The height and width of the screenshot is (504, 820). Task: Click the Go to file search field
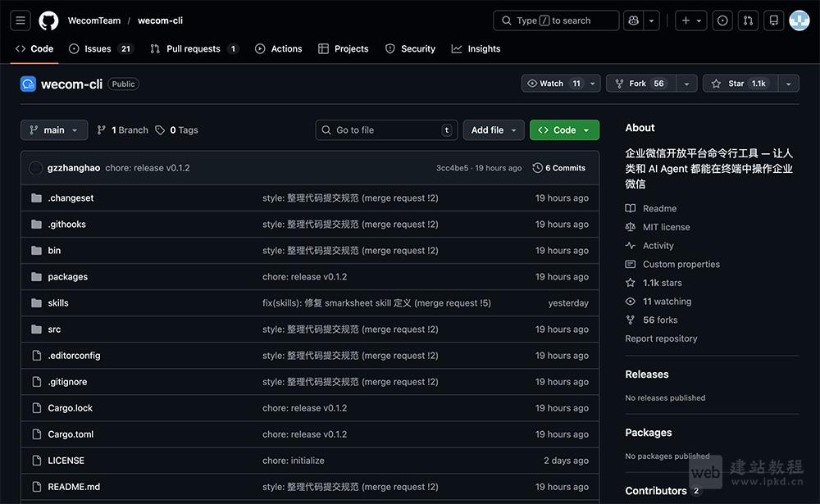[x=385, y=129]
